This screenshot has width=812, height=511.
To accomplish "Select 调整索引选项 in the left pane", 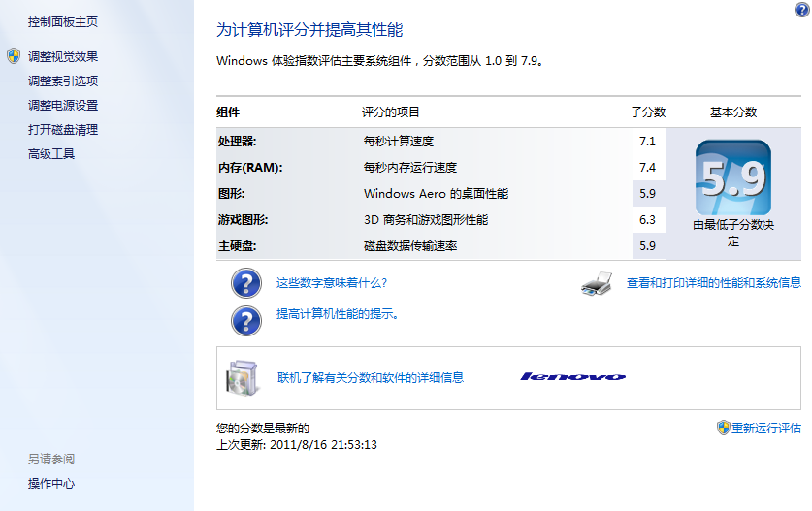I will (63, 80).
